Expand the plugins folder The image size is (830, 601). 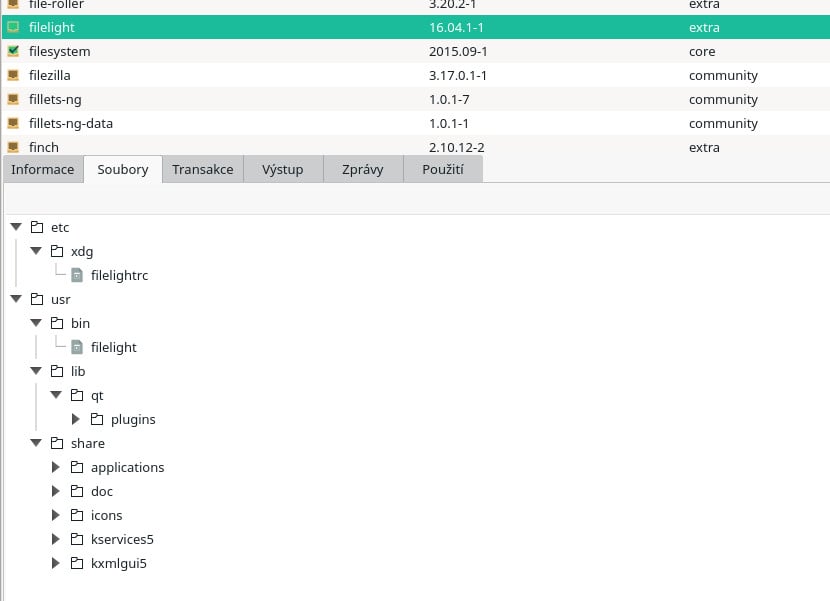(76, 419)
